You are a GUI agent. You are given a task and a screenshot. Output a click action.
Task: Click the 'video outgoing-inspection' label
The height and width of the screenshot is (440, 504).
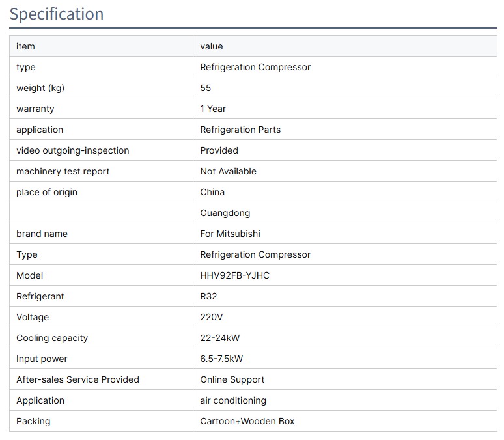coord(73,150)
